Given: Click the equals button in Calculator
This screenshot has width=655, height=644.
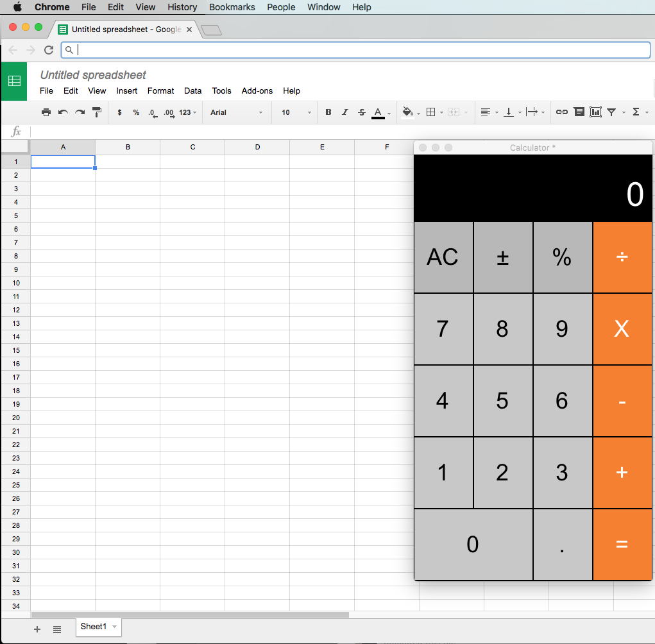Looking at the screenshot, I should tap(622, 545).
